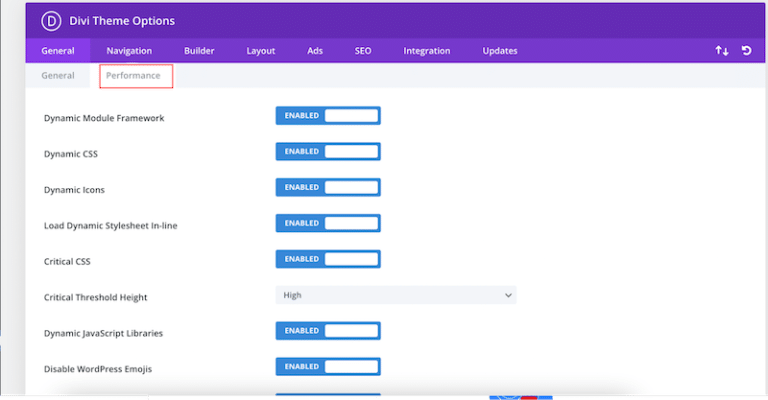The height and width of the screenshot is (400, 768).
Task: Switch to the Updates tab
Action: [500, 51]
